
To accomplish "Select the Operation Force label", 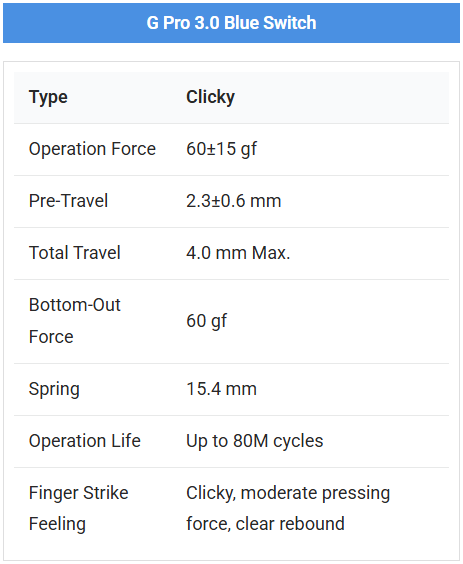I will (92, 149).
